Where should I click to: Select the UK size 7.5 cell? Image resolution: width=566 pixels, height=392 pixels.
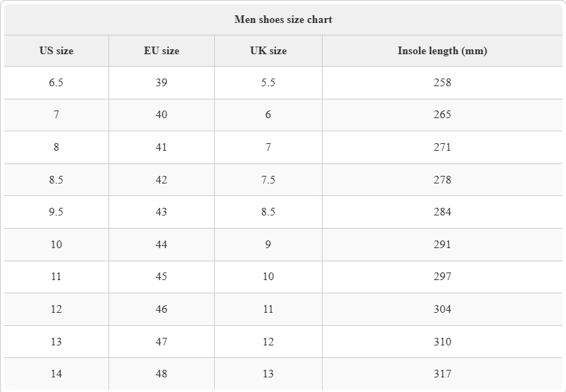268,180
